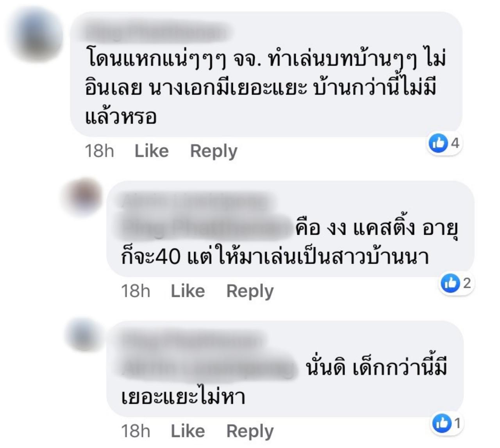Click the like reaction icon showing 2
Screen dimensions: 500x448
pos(450,283)
